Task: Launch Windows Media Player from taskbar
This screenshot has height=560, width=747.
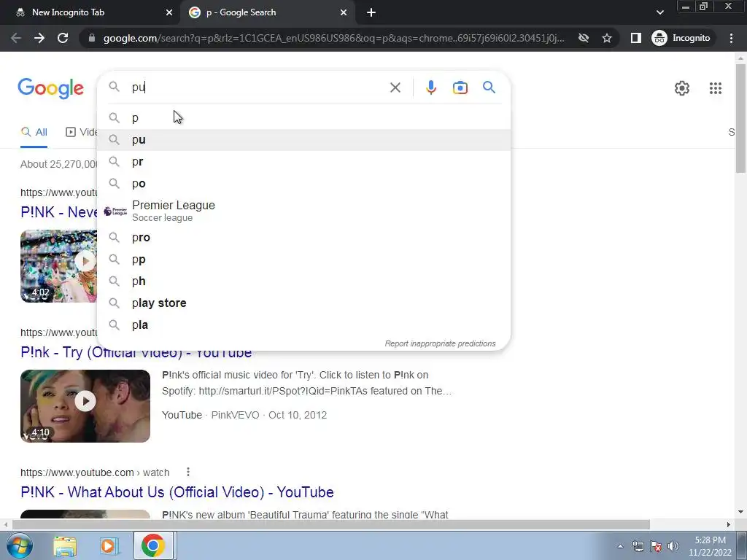Action: point(109,546)
